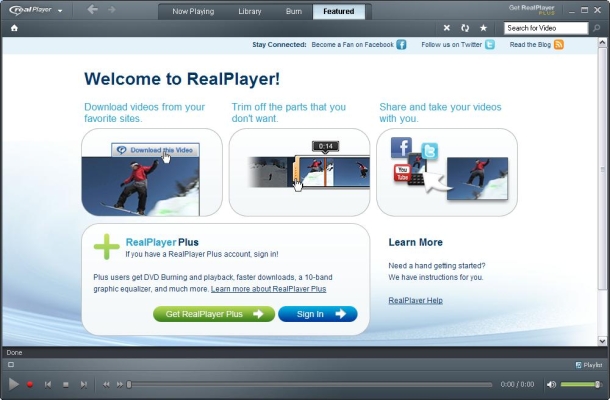
Task: Click the Get RealPlayer Plus header link
Action: (x=531, y=10)
